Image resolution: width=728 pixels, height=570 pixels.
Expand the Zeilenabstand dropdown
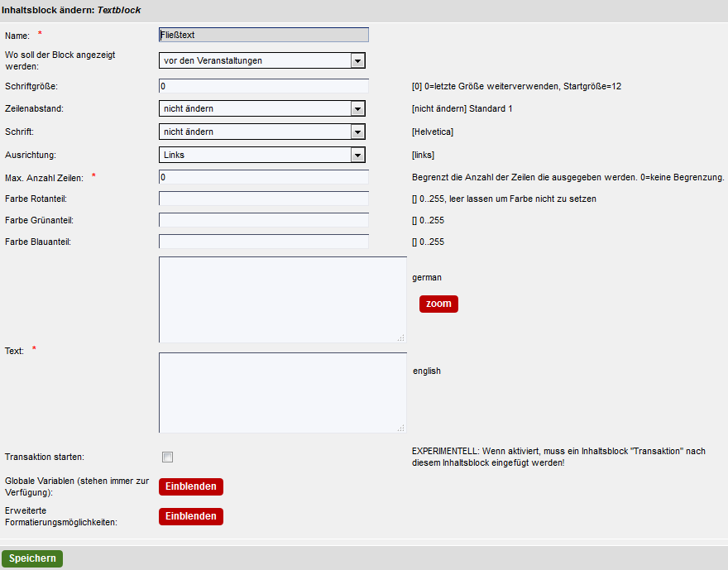coord(262,108)
